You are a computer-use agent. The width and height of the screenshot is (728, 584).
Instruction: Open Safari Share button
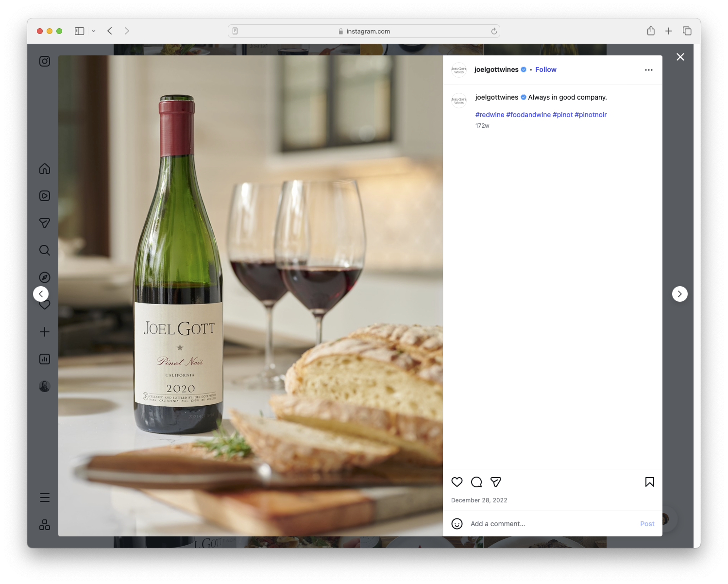coord(651,31)
